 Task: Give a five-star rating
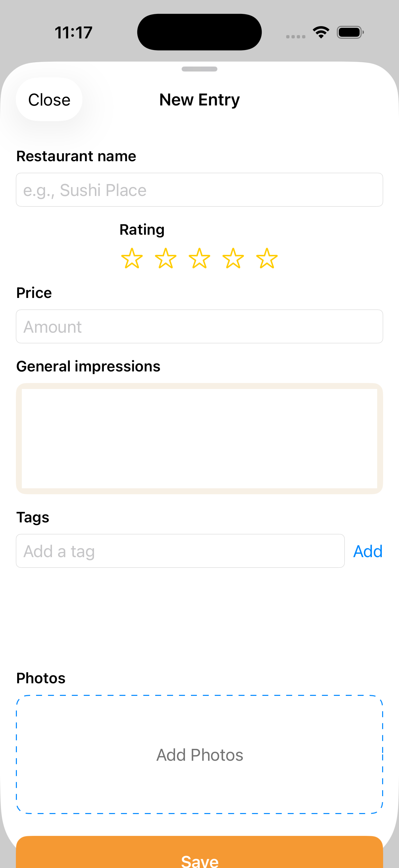267,259
